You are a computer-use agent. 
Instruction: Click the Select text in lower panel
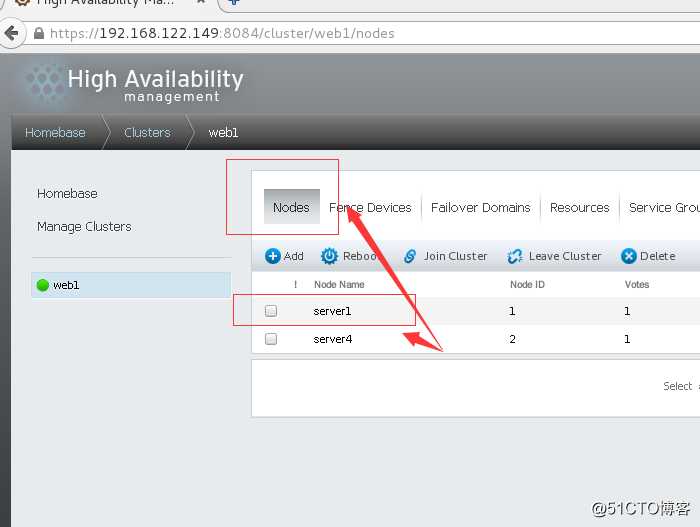coord(678,386)
